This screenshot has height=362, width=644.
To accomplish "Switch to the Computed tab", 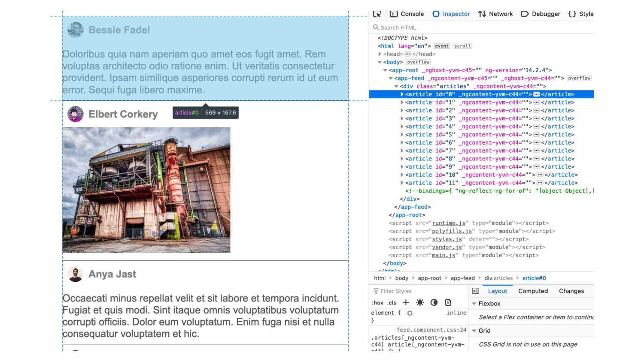I will pyautogui.click(x=533, y=291).
